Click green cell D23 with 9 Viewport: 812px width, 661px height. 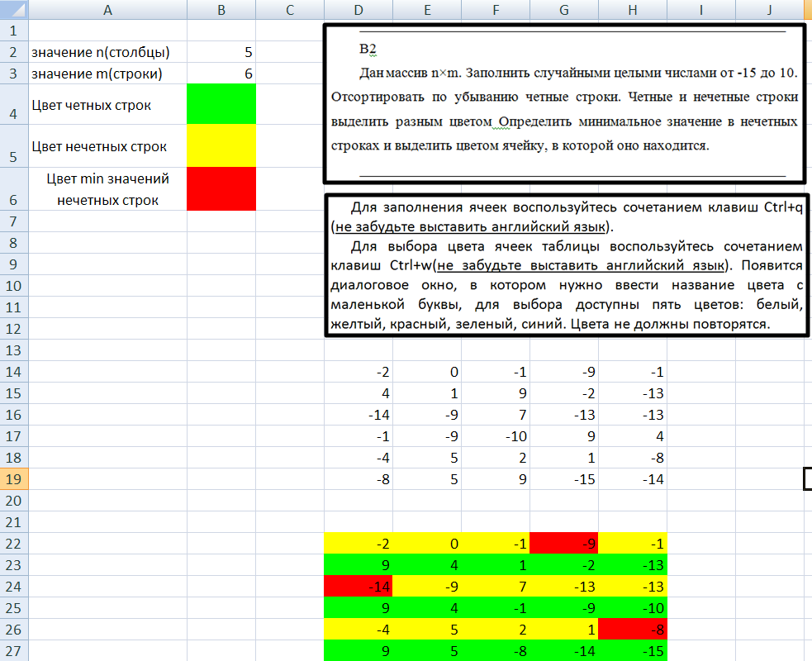point(359,565)
